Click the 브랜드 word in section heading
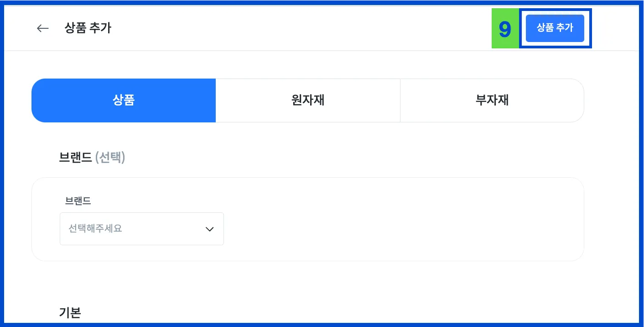Image resolution: width=644 pixels, height=327 pixels. tap(75, 158)
